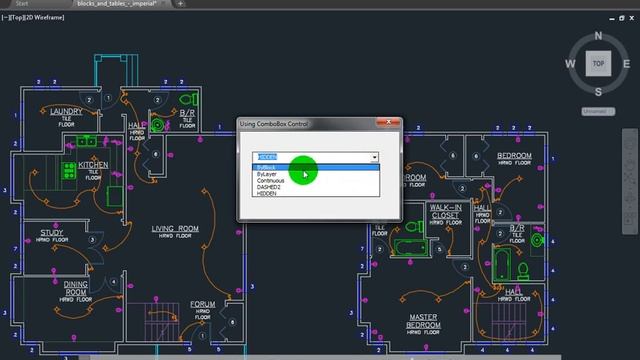The image size is (640, 360).
Task: Pick HIDDEN at the bottom of the list
Action: [x=316, y=193]
